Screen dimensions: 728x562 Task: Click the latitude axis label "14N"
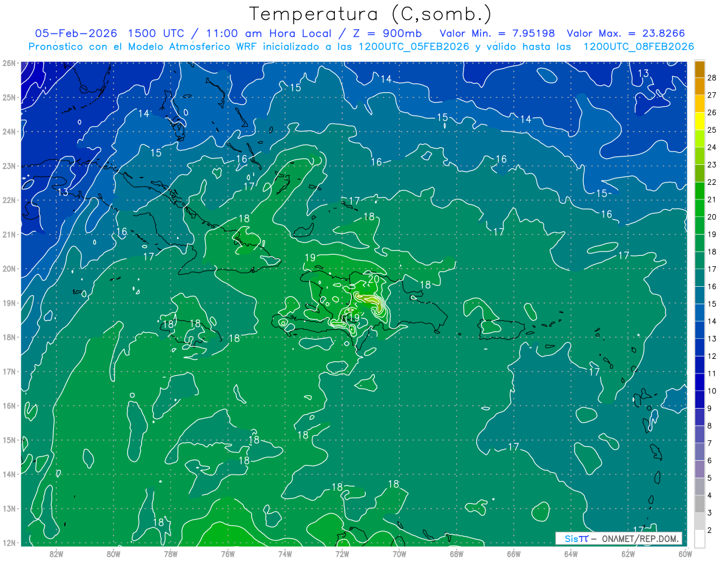coord(9,474)
